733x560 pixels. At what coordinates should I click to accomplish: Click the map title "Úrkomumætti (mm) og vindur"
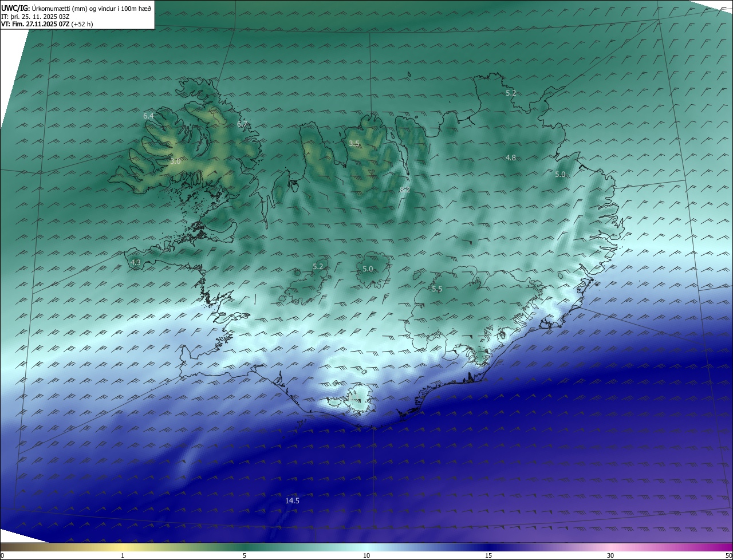pos(72,8)
